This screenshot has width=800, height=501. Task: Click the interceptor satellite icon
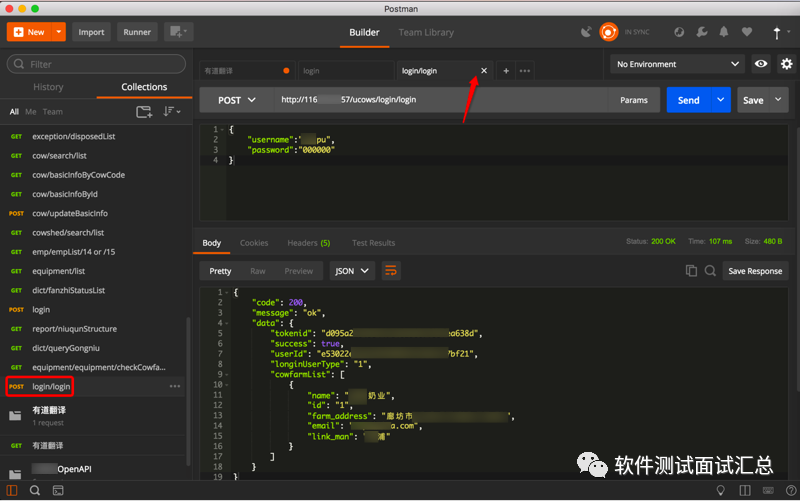point(586,32)
